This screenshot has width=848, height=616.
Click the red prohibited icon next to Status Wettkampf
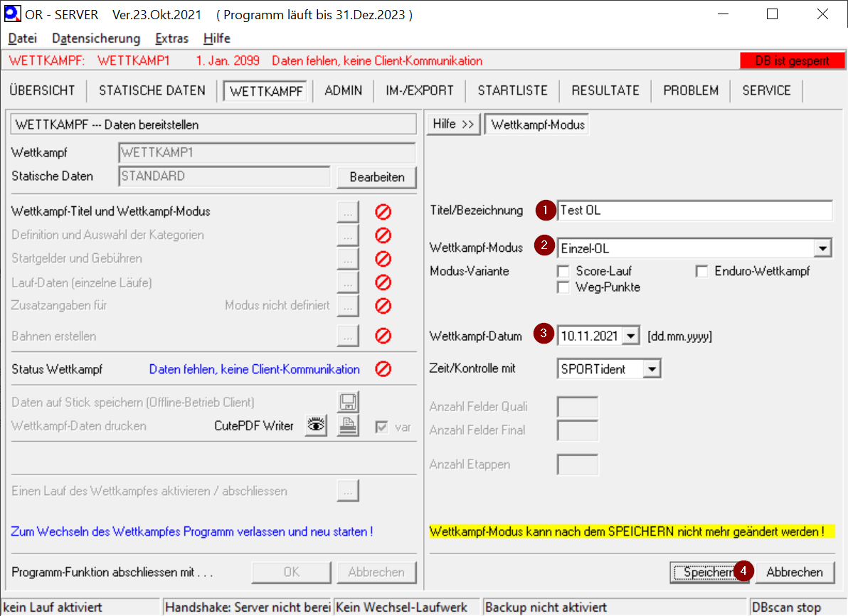click(383, 369)
